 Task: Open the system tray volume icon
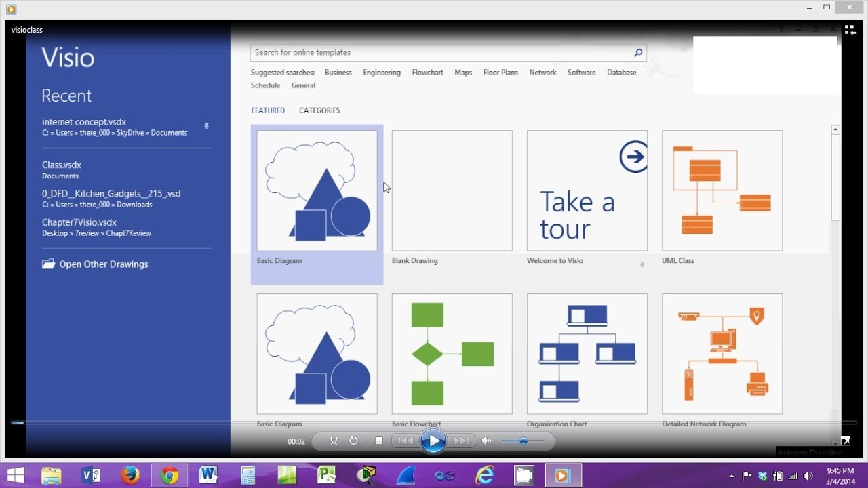(x=808, y=475)
